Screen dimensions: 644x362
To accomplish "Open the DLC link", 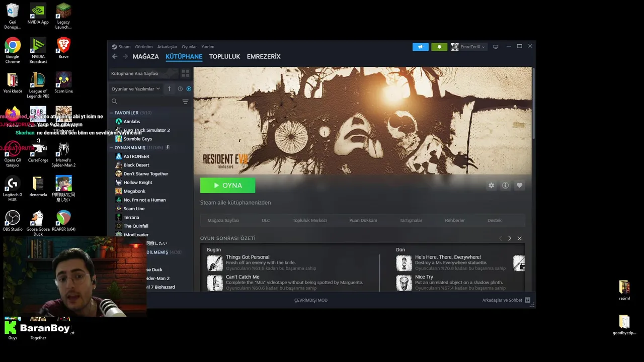I will [266, 220].
